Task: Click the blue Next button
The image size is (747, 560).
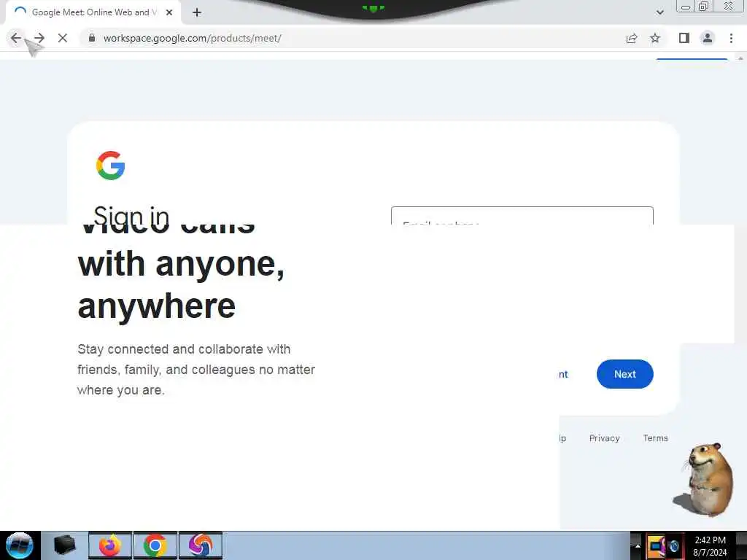Action: pos(624,374)
